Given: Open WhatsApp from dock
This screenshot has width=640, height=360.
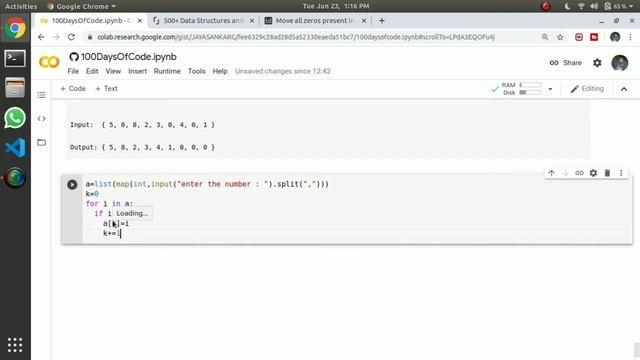Looking at the screenshot, I should [x=15, y=118].
